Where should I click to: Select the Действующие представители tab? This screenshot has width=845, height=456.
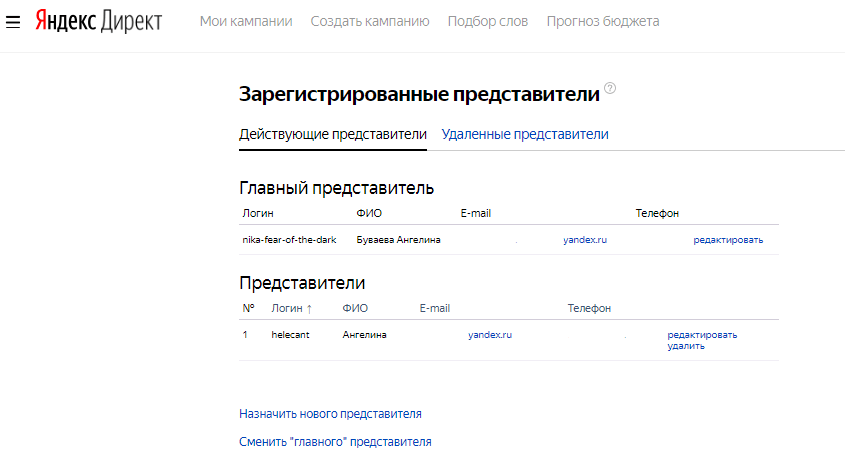pyautogui.click(x=333, y=134)
